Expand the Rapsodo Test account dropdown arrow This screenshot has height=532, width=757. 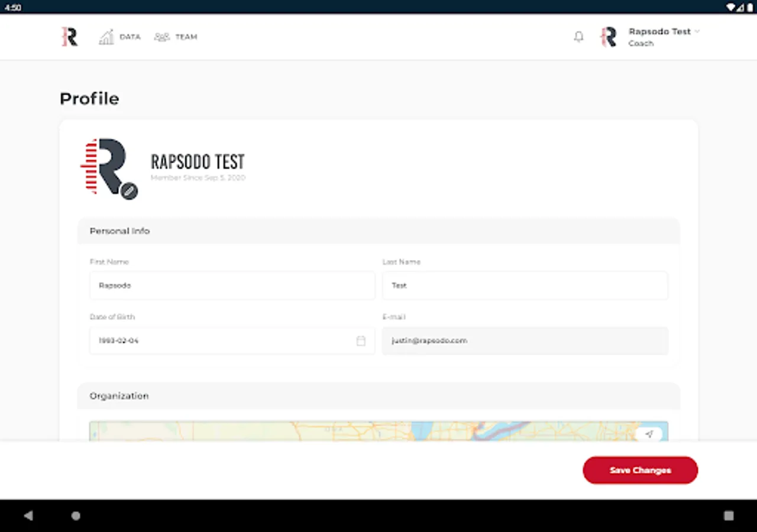point(697,31)
